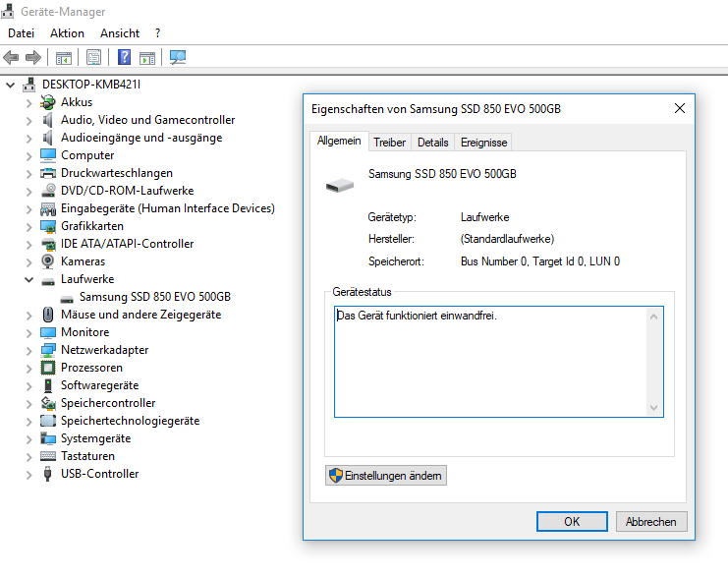Select the Speichertechnologiegeräte tree label
The width and height of the screenshot is (728, 578).
[x=130, y=421]
